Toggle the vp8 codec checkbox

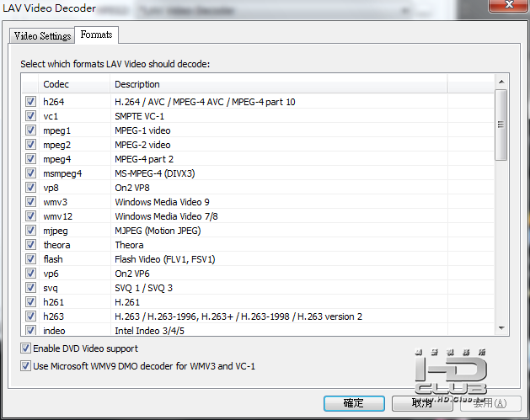pos(31,188)
